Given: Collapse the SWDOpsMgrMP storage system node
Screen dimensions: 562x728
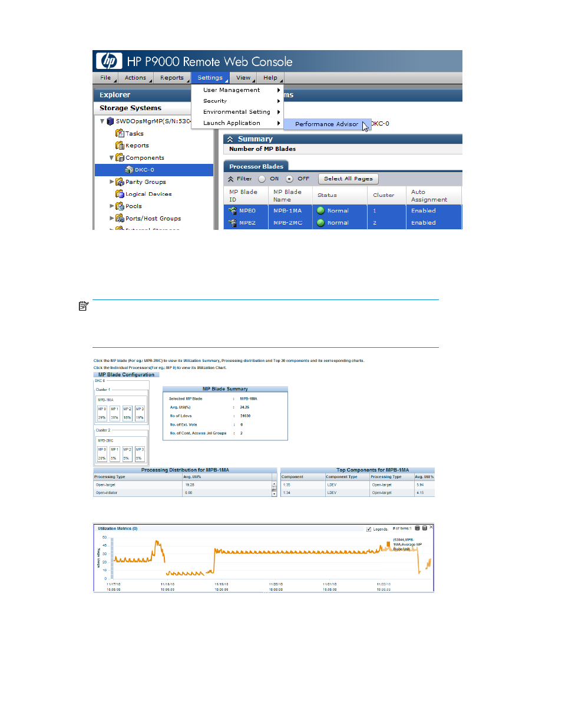Looking at the screenshot, I should click(103, 121).
